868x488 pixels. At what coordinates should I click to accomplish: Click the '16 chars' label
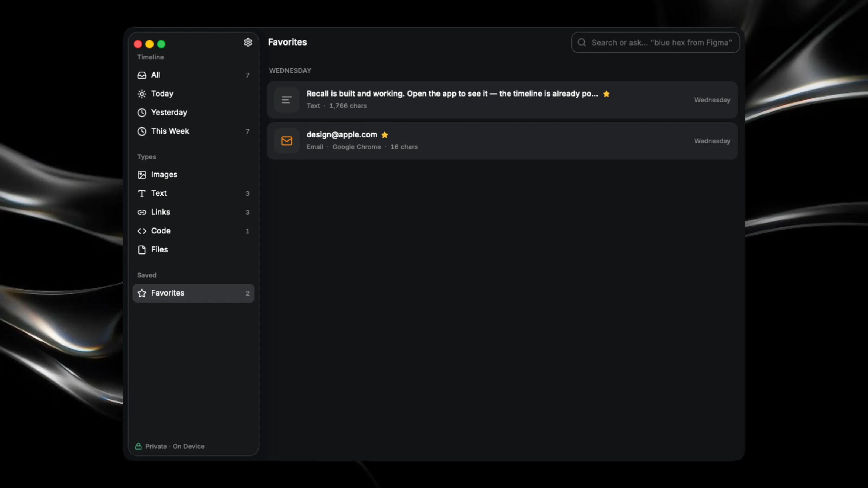point(404,147)
